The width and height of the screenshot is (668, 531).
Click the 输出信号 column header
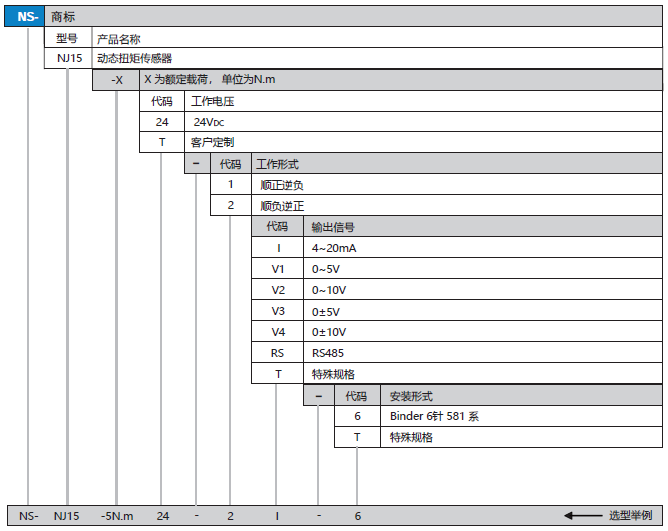333,227
